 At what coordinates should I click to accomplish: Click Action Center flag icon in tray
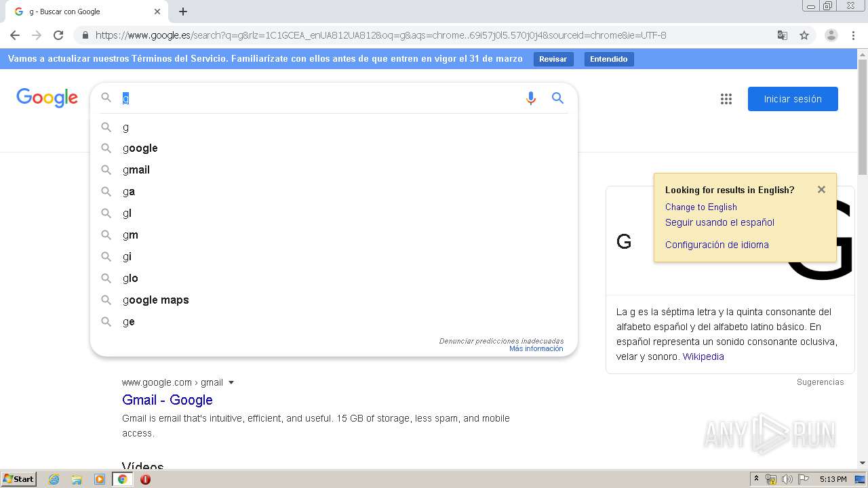(x=804, y=479)
